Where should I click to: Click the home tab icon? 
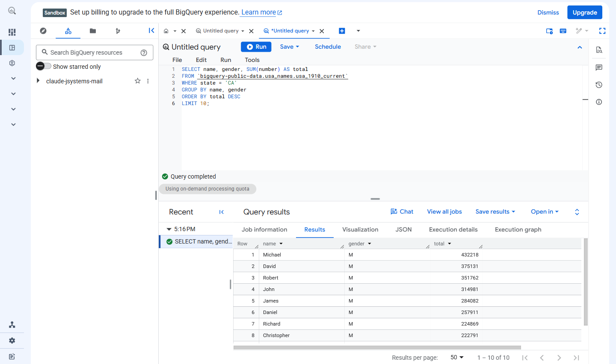pyautogui.click(x=166, y=31)
